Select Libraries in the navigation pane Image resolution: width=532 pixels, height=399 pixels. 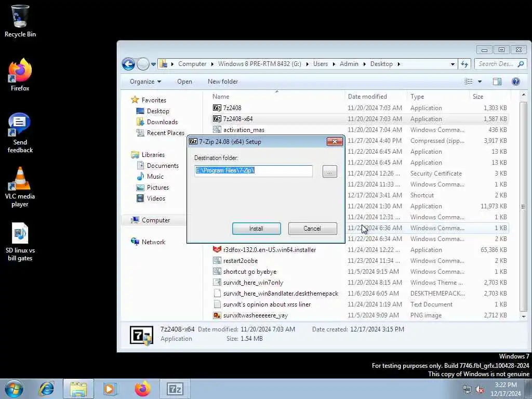pos(148,155)
